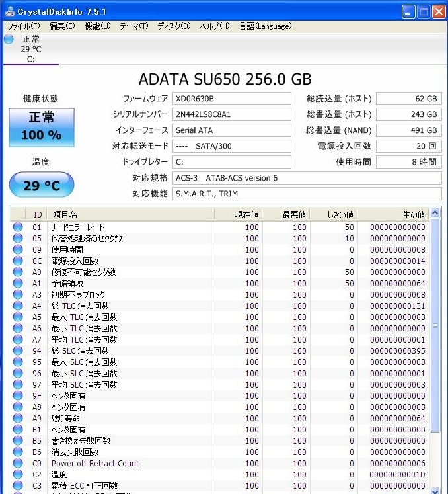The image size is (448, 494).
Task: Click the standard field ACS-3 | ATA8-ACS version 6
Action: click(x=307, y=178)
